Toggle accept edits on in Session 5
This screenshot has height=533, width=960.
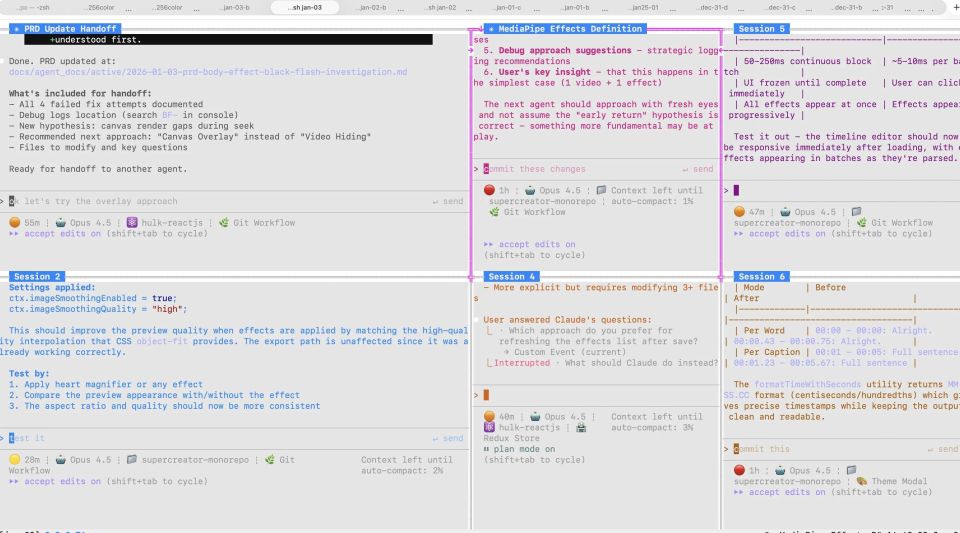coord(779,234)
